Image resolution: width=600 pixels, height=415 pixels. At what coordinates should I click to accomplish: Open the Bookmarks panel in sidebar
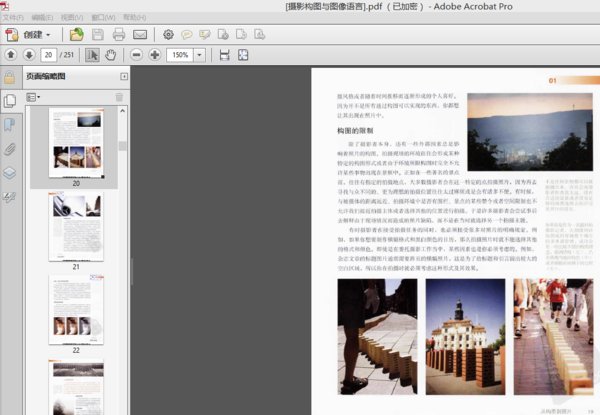[10, 124]
